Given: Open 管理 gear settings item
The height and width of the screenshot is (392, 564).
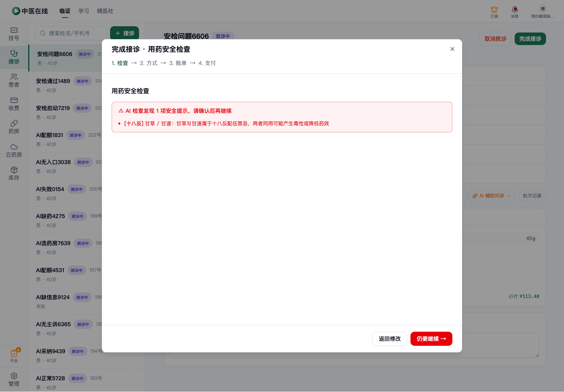Looking at the screenshot, I should tap(14, 379).
